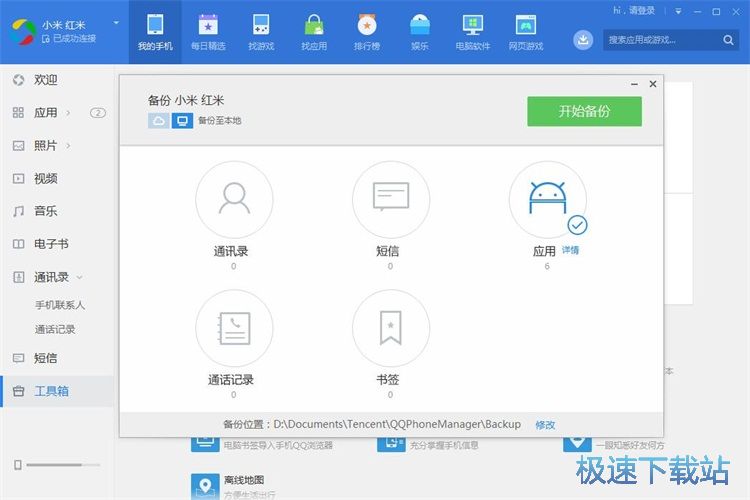The height and width of the screenshot is (500, 750).
Task: Click the phone icon beside the storage bar
Action: [18, 465]
